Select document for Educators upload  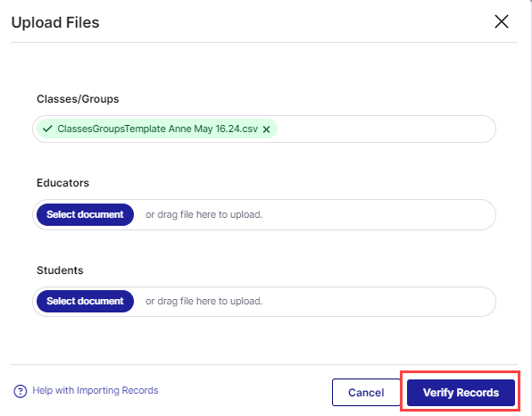85,214
